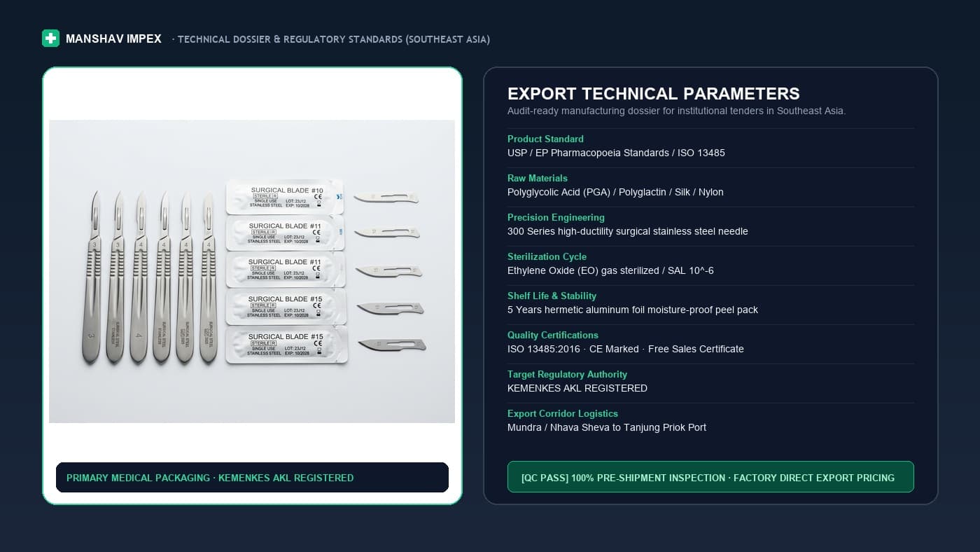Click the Raw Materials label
The height and width of the screenshot is (552, 980).
pyautogui.click(x=538, y=178)
